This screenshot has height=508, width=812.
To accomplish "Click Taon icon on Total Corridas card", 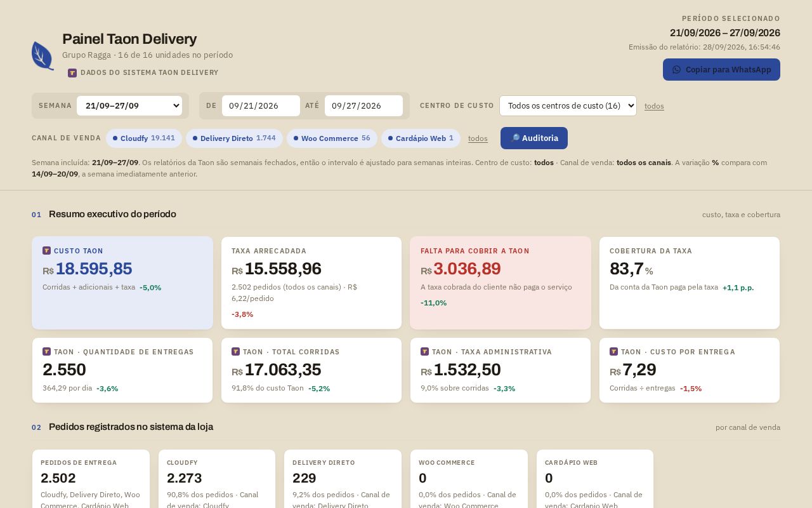I will pyautogui.click(x=235, y=352).
